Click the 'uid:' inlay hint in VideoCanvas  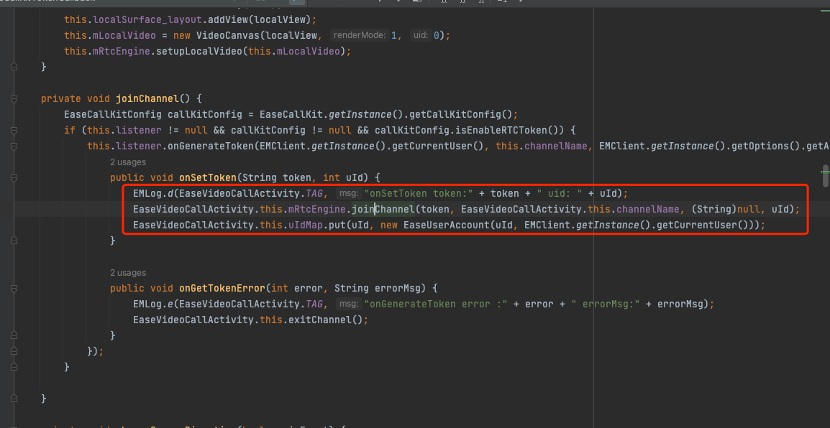point(420,35)
